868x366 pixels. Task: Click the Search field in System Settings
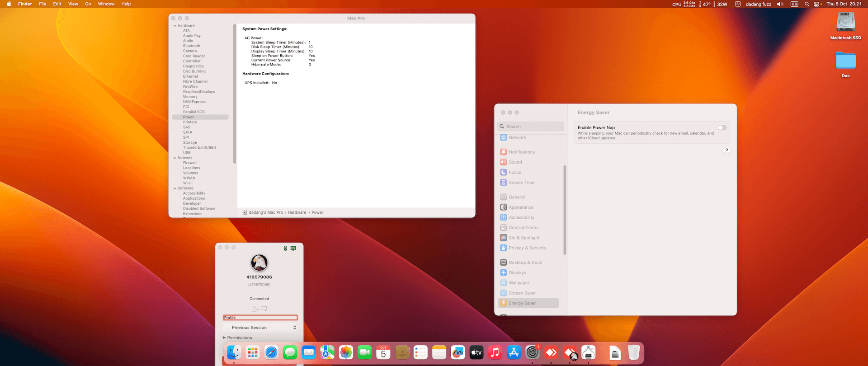click(531, 127)
